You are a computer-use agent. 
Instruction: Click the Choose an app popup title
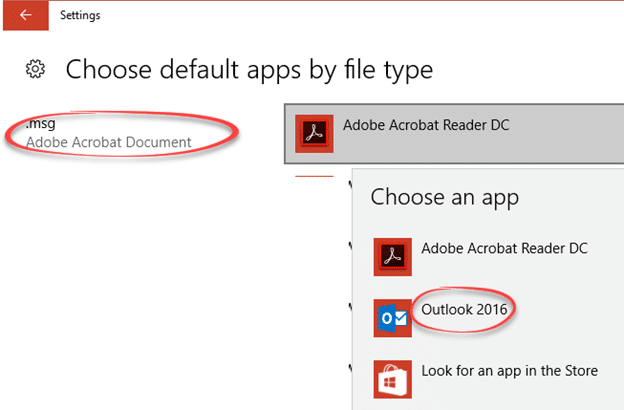click(444, 197)
